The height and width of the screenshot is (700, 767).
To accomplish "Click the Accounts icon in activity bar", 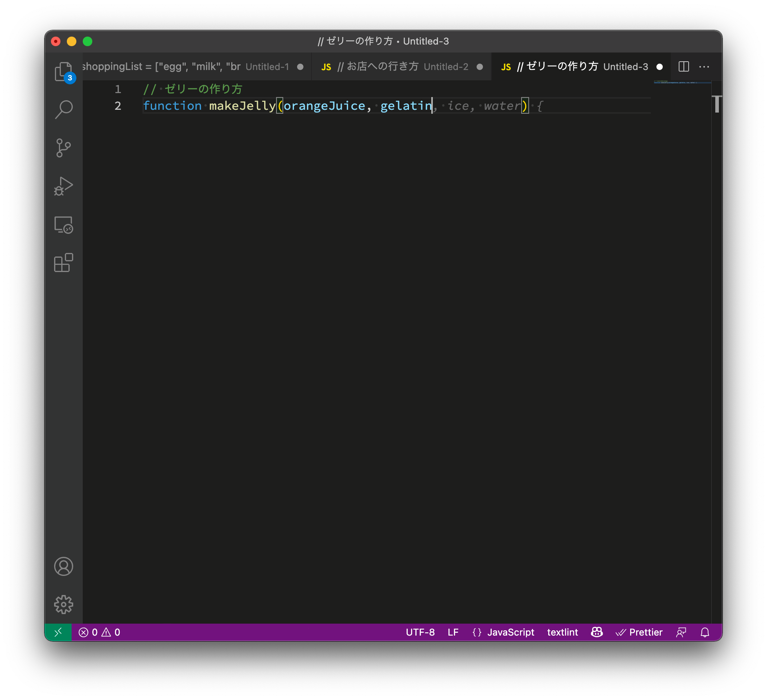I will pyautogui.click(x=63, y=566).
